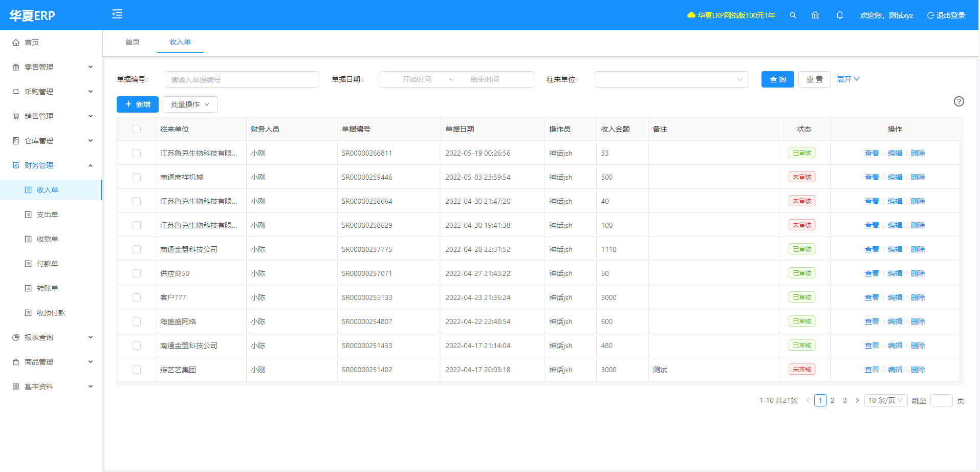Click the 查询 search button
This screenshot has height=472, width=980.
[x=778, y=79]
